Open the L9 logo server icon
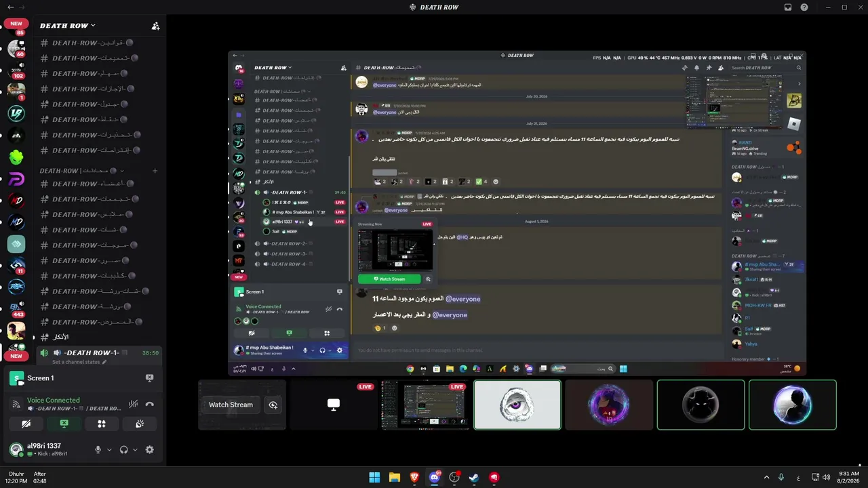Viewport: 868px width, 488px height. 16,114
